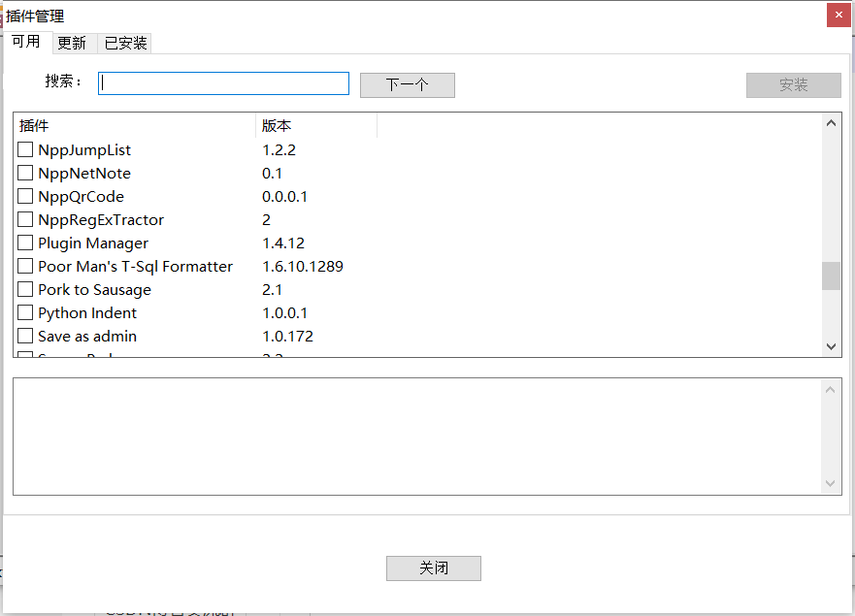
Task: Tick Poor Man's T-Sql Formatter checkbox
Action: 25,266
